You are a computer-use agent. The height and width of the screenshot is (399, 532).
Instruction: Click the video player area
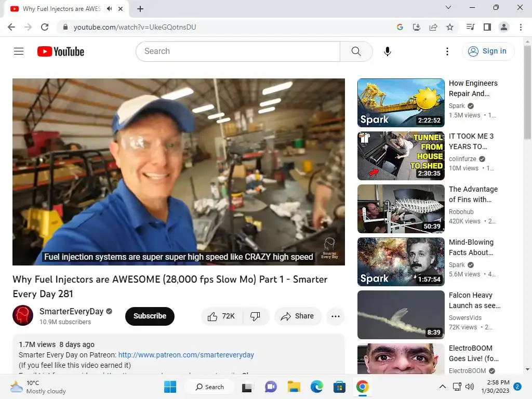click(179, 171)
